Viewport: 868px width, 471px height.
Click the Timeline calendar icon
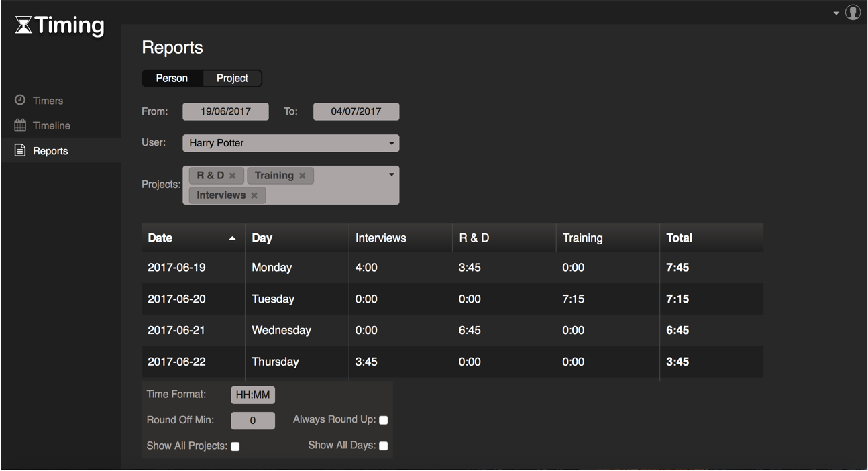(x=20, y=125)
